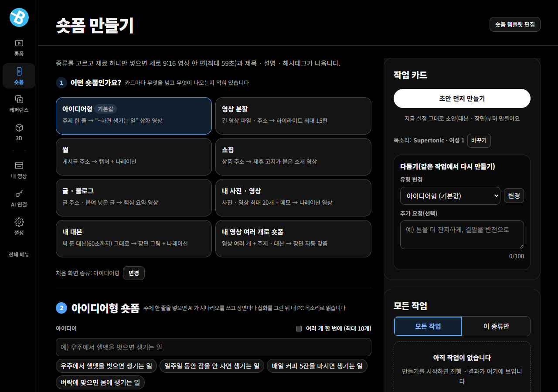Click 변경 next to 처음 화면 종류
This screenshot has width=558, height=392.
pos(134,273)
